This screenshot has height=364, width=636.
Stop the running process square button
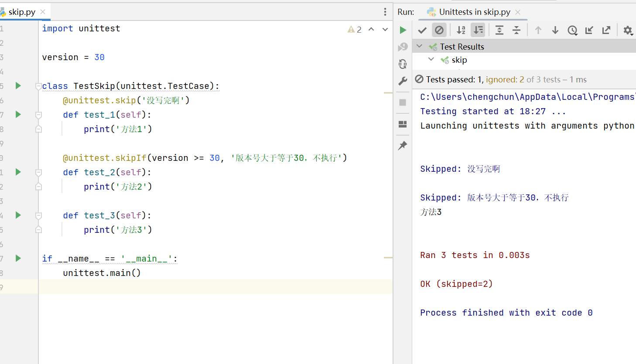403,102
